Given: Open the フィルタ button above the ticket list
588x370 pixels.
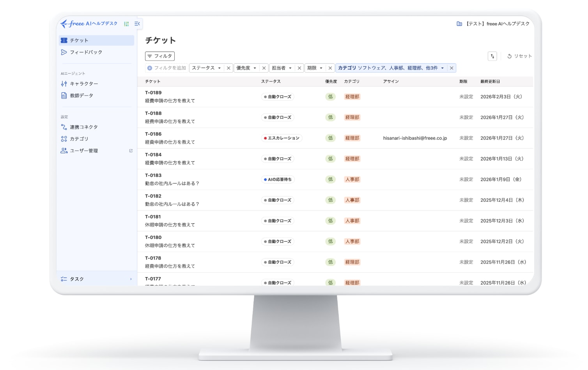Looking at the screenshot, I should click(161, 56).
